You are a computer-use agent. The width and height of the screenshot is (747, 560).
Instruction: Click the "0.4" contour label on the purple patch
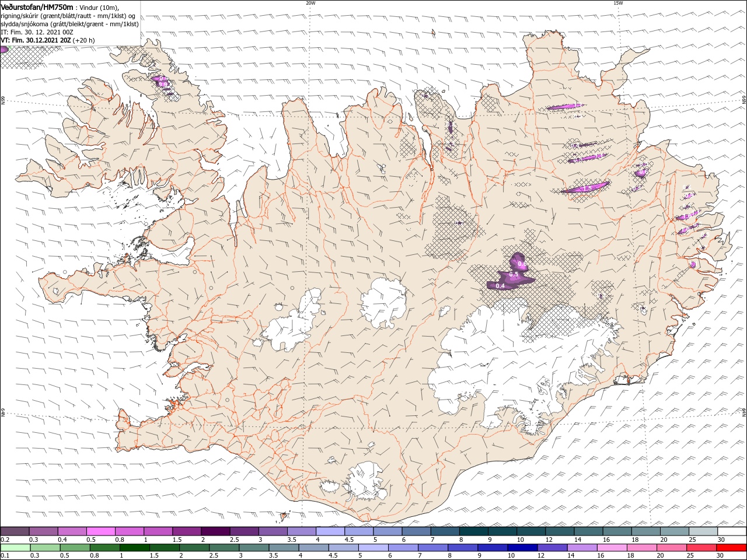[x=500, y=286]
